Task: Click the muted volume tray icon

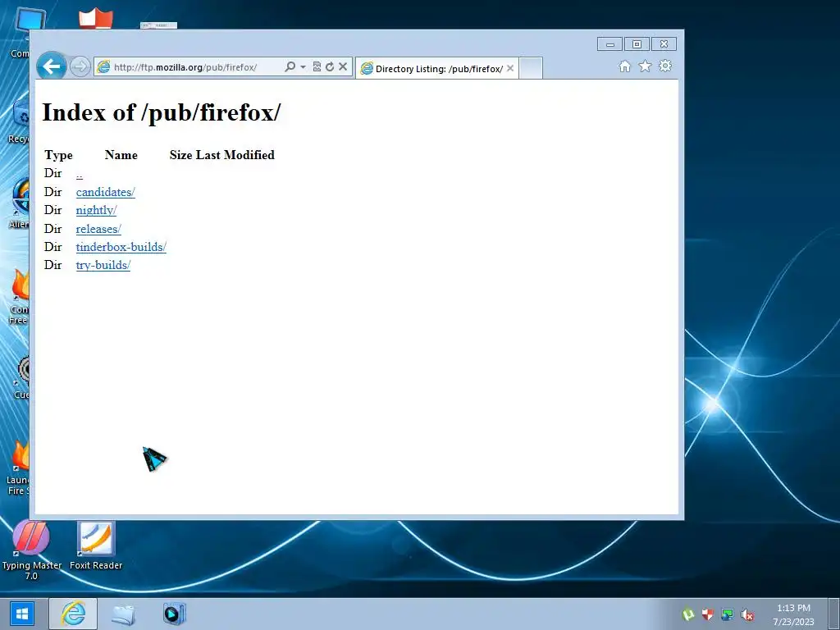Action: (x=747, y=615)
